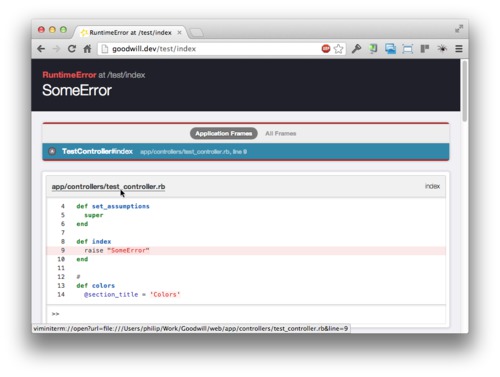Go back with the browser back arrow

pyautogui.click(x=41, y=49)
